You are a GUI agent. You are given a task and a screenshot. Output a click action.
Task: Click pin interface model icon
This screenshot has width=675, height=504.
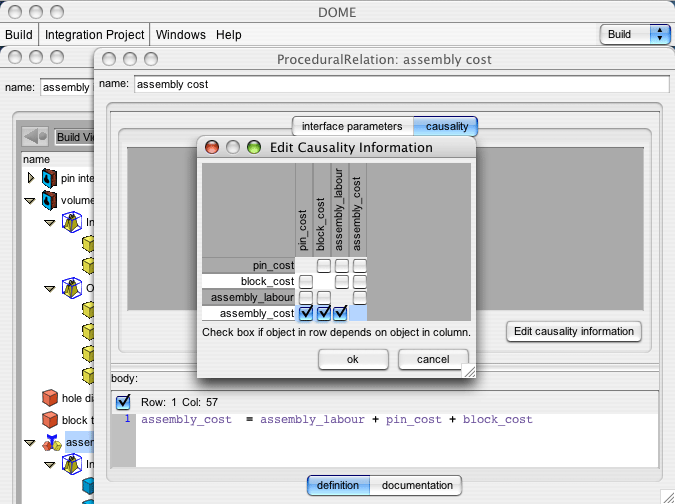tap(49, 178)
